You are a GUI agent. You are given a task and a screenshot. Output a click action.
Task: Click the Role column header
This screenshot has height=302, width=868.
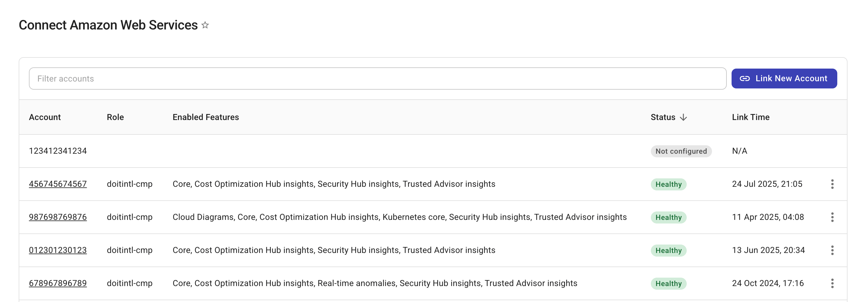coord(115,117)
